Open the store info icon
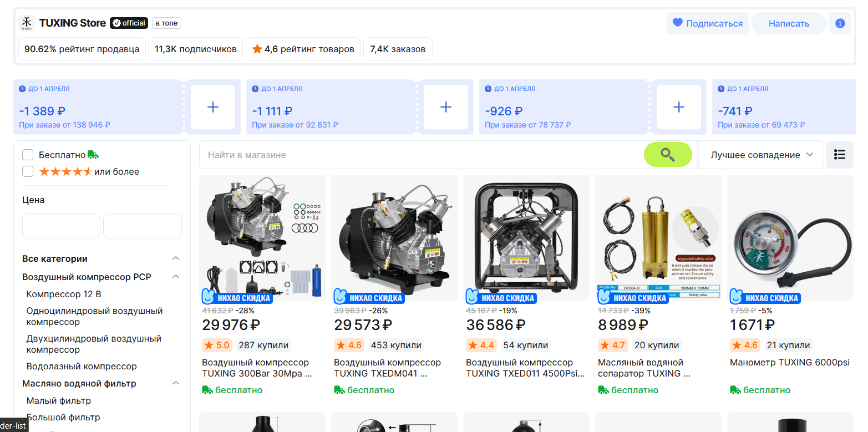The height and width of the screenshot is (432, 868). click(x=840, y=23)
